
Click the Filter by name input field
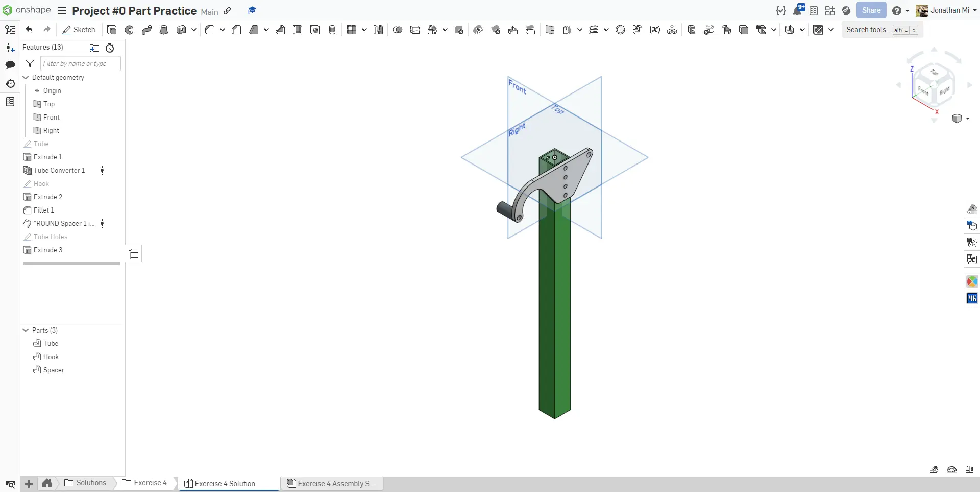[81, 63]
